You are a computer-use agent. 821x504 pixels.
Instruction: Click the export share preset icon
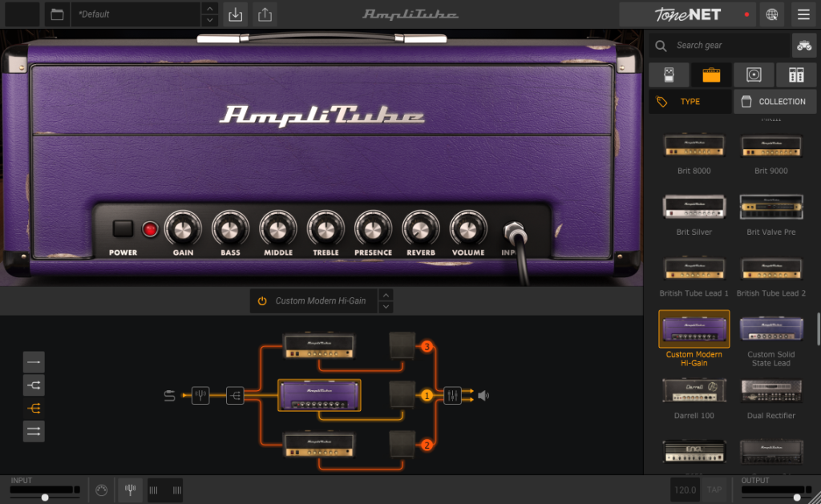click(265, 14)
